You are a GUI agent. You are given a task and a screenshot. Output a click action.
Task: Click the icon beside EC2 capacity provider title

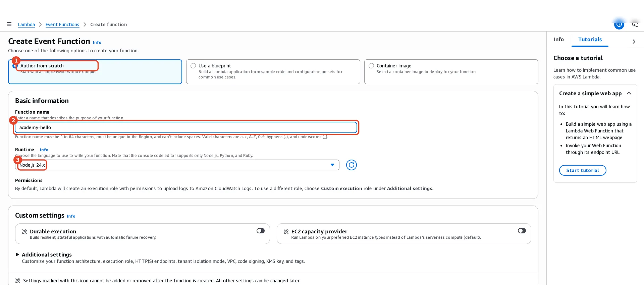pos(286,232)
